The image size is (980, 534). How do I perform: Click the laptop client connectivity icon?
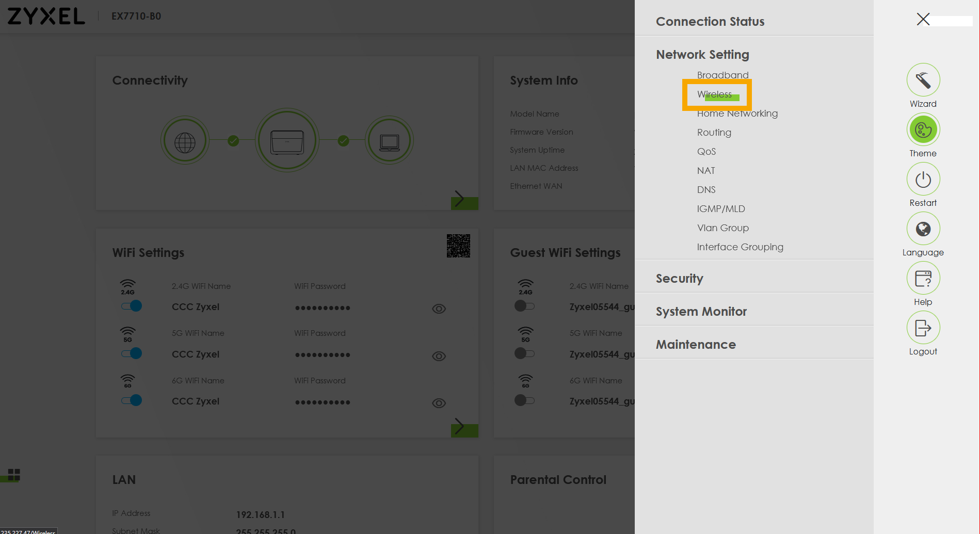click(x=389, y=140)
